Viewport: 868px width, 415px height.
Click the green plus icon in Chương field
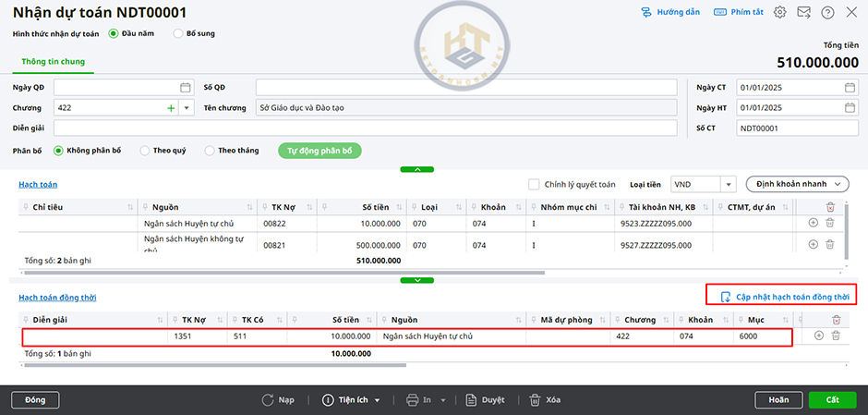(x=170, y=108)
